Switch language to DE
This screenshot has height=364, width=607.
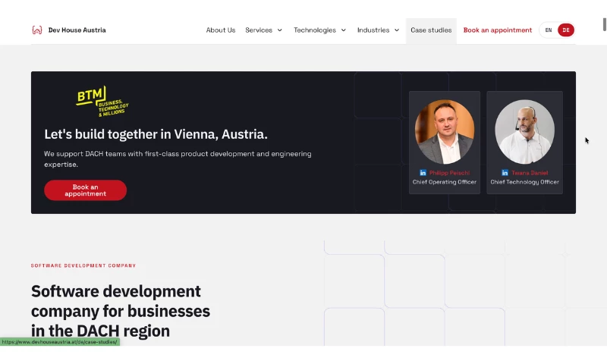[565, 30]
